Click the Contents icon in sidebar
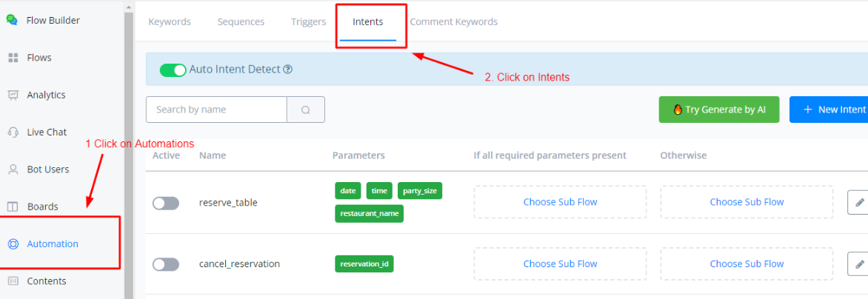868x299 pixels. coord(13,281)
